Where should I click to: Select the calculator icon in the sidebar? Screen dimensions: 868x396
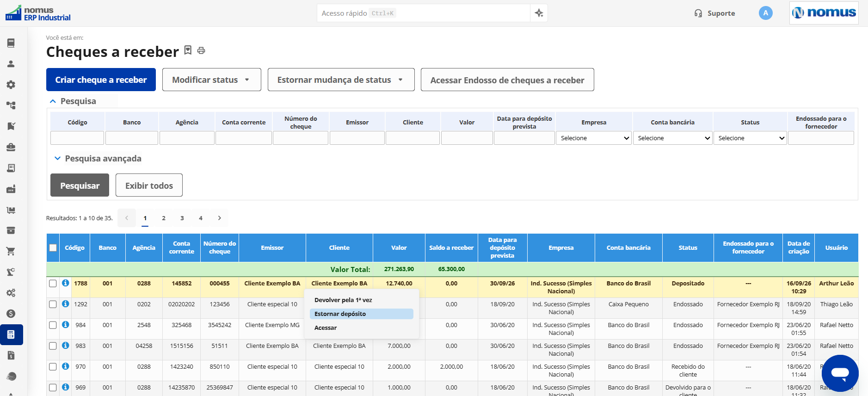pyautogui.click(x=11, y=334)
